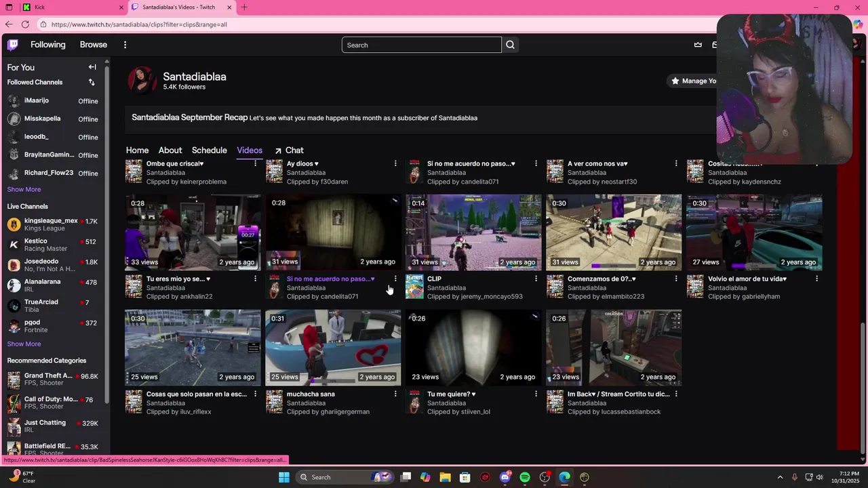Open Misskapella followed channel

pos(53,119)
